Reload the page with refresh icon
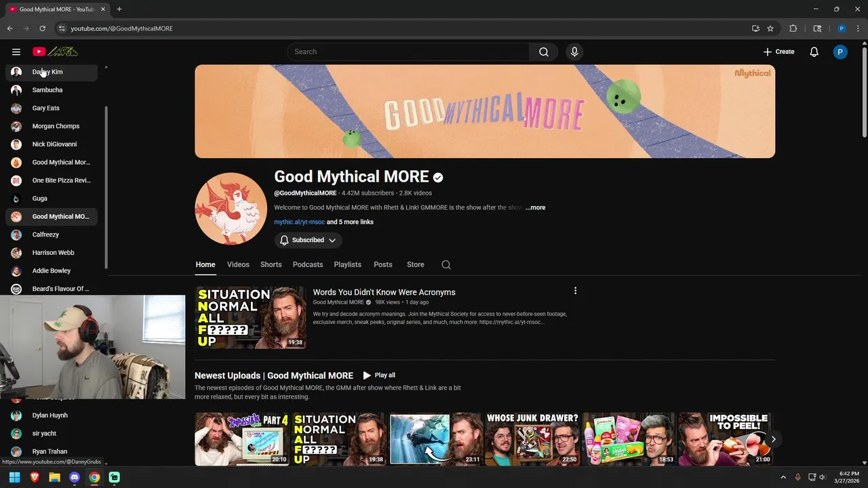868x488 pixels. tap(42, 28)
